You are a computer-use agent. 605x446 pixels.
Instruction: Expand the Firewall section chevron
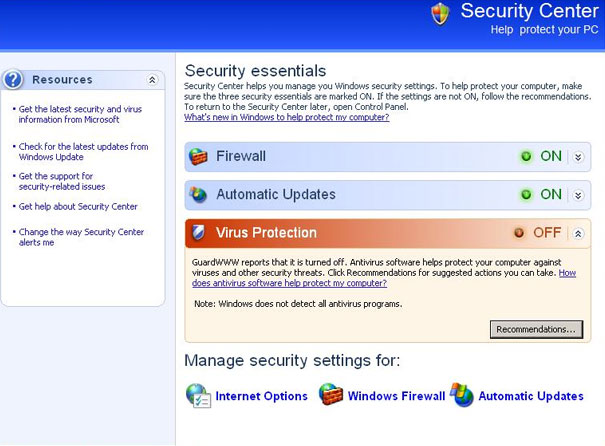click(578, 157)
